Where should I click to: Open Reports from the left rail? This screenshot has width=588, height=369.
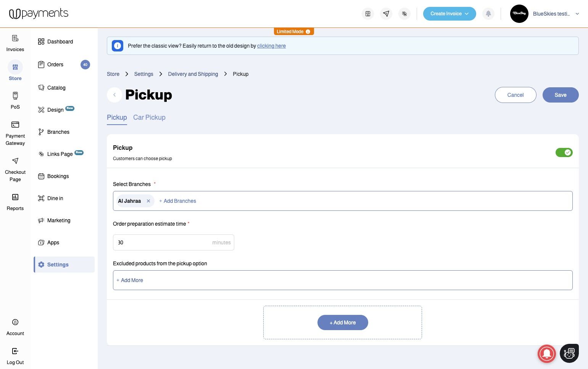tap(15, 202)
